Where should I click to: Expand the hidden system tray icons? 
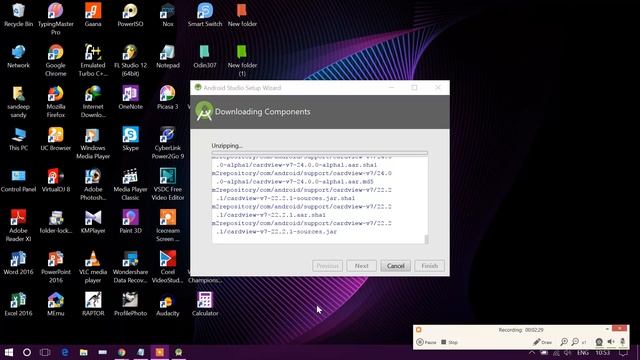pyautogui.click(x=532, y=353)
